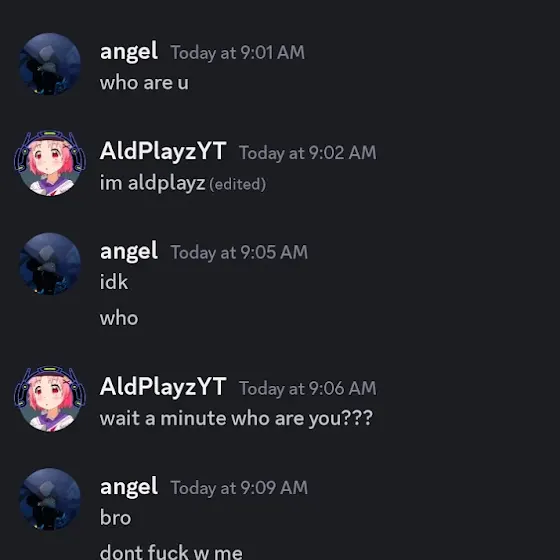The height and width of the screenshot is (560, 560).
Task: Click the 'Today at 9:09 AM' timestamp
Action: click(x=239, y=488)
